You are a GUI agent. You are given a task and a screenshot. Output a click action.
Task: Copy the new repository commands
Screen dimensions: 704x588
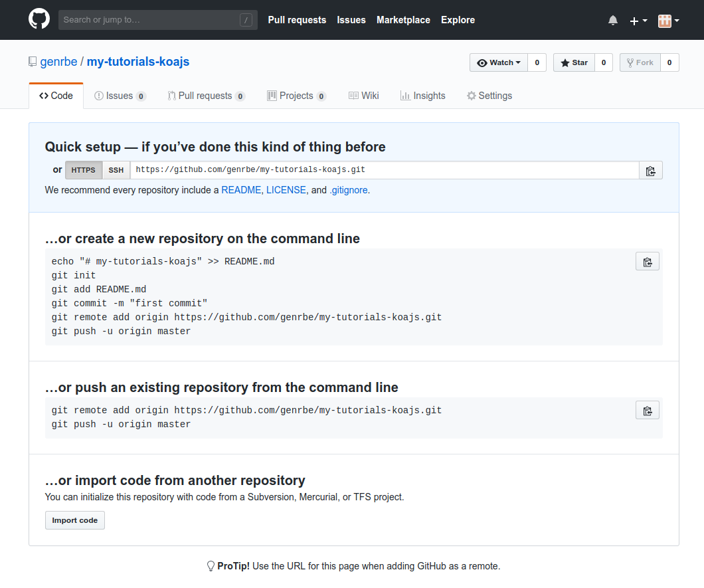(647, 262)
